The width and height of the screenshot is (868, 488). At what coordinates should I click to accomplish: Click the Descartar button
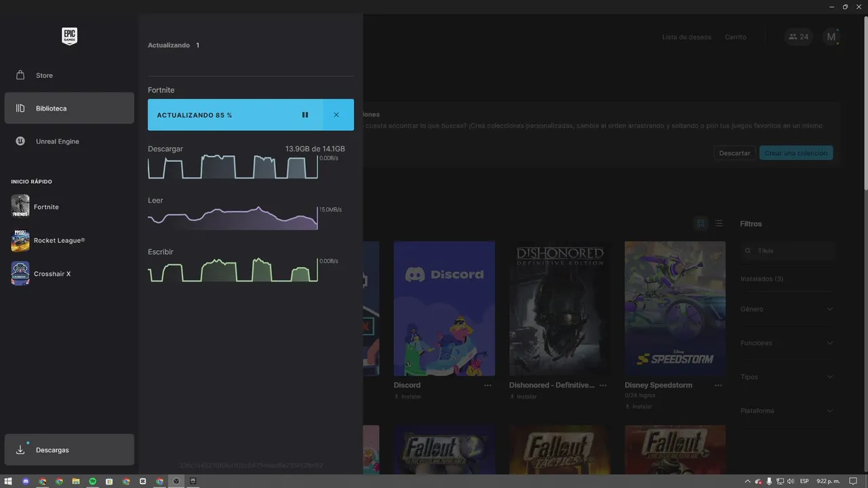pos(734,153)
